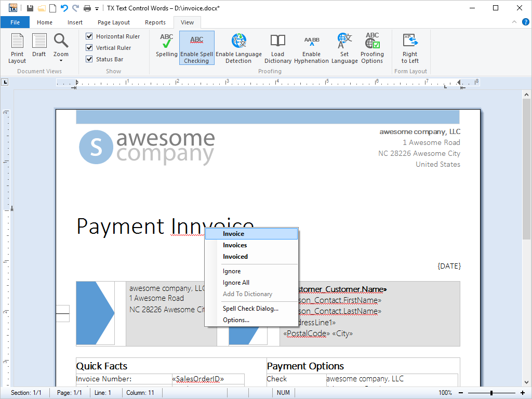Toggle the Vertical Ruler checkbox
Image resolution: width=532 pixels, height=399 pixels.
coord(89,48)
